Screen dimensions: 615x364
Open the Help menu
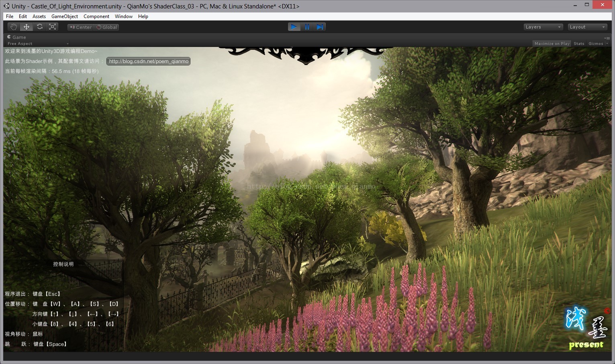(x=143, y=16)
